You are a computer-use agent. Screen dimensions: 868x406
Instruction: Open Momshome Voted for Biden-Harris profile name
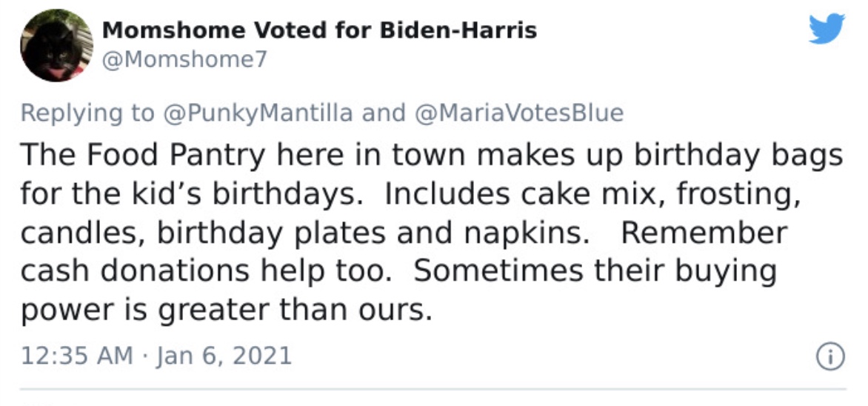[319, 30]
